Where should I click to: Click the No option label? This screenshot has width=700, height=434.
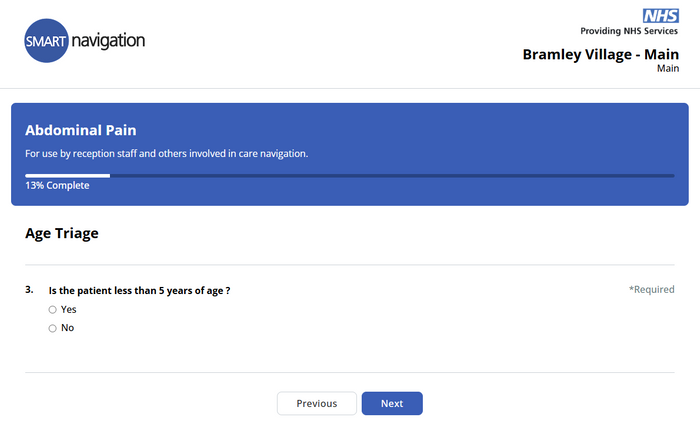[x=67, y=328]
